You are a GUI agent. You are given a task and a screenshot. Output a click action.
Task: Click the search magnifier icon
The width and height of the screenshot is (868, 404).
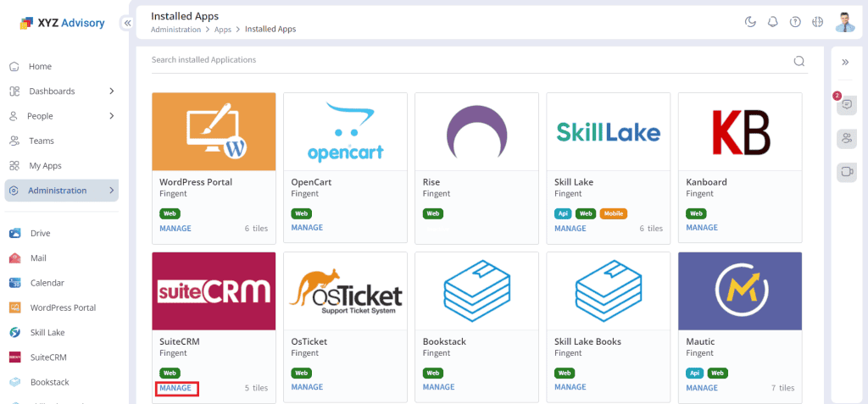coord(798,61)
